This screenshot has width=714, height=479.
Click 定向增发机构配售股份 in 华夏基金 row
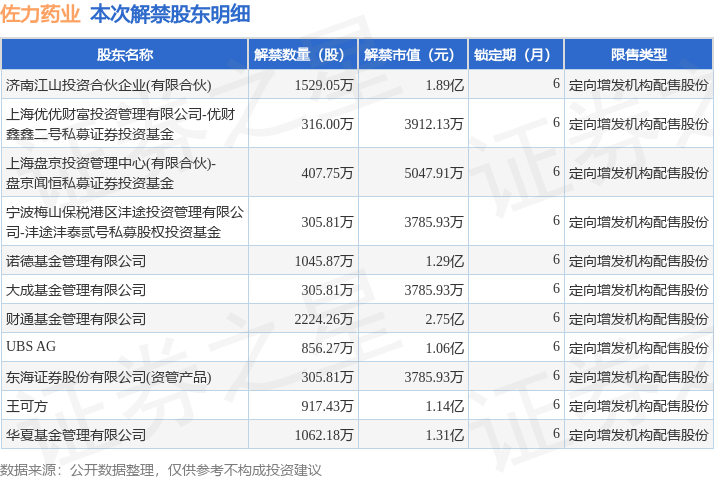pos(638,435)
